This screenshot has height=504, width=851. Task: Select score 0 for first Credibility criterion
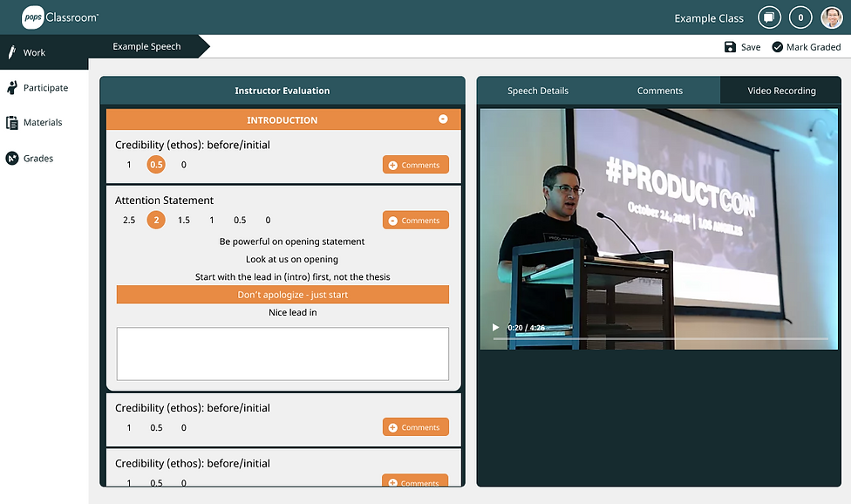point(183,165)
